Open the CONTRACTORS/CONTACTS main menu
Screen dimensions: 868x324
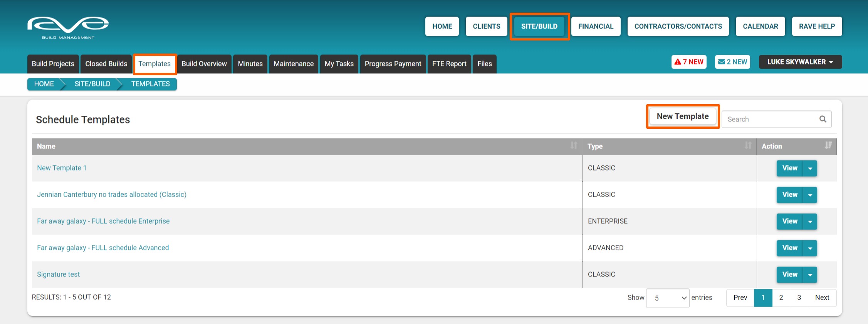click(x=678, y=26)
